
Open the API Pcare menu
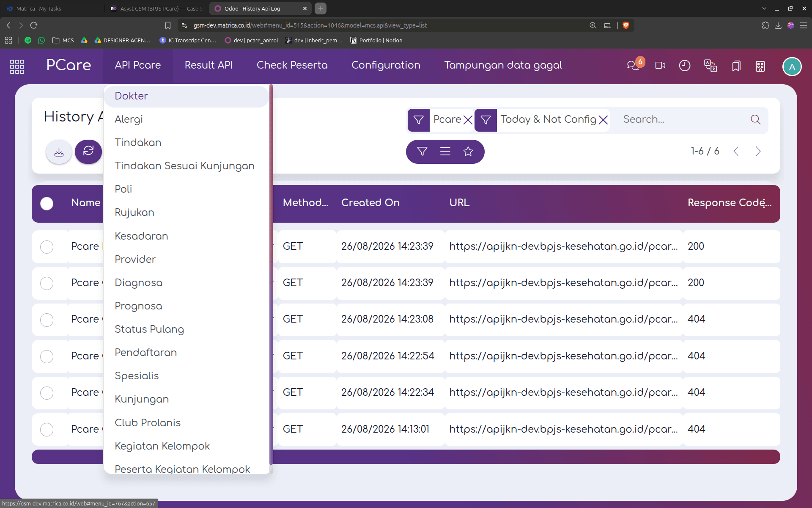point(138,65)
